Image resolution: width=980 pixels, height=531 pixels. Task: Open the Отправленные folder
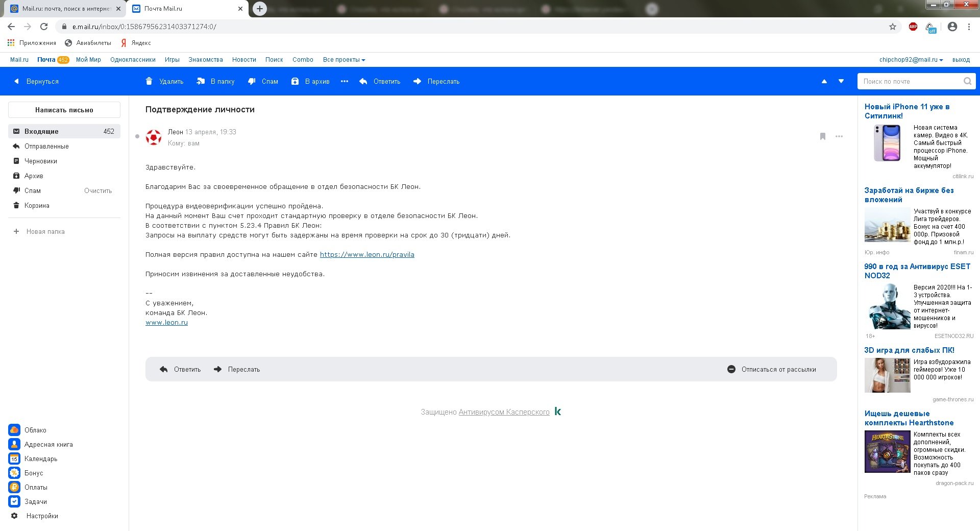46,146
